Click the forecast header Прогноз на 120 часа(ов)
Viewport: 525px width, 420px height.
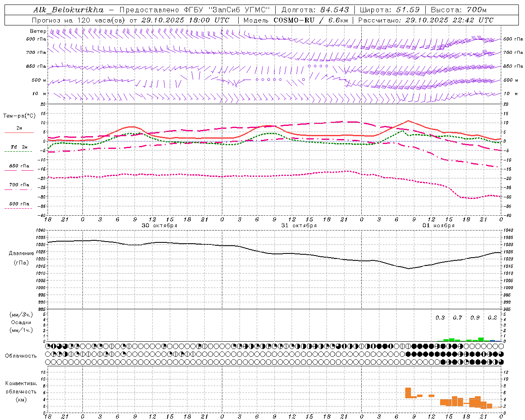(x=79, y=20)
